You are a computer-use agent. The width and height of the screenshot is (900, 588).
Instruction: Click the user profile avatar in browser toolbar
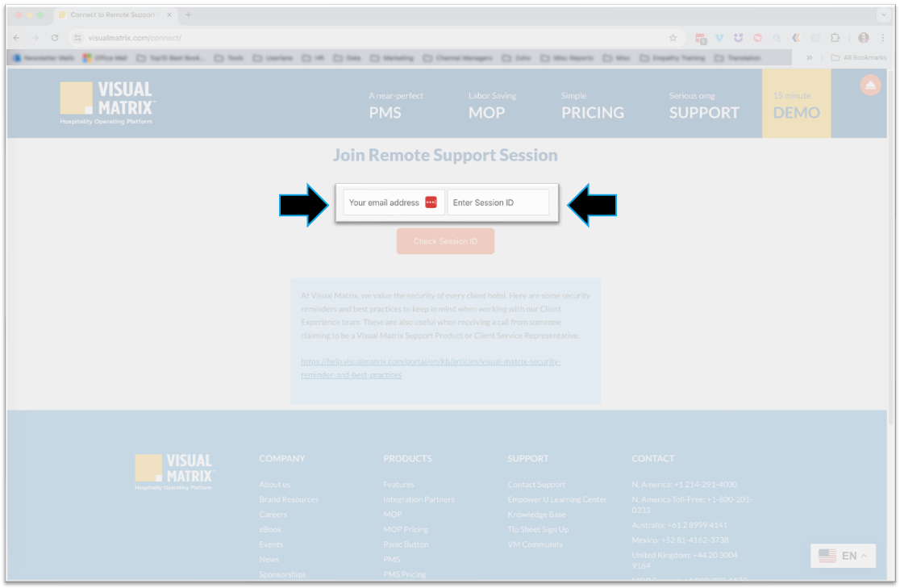pos(864,38)
